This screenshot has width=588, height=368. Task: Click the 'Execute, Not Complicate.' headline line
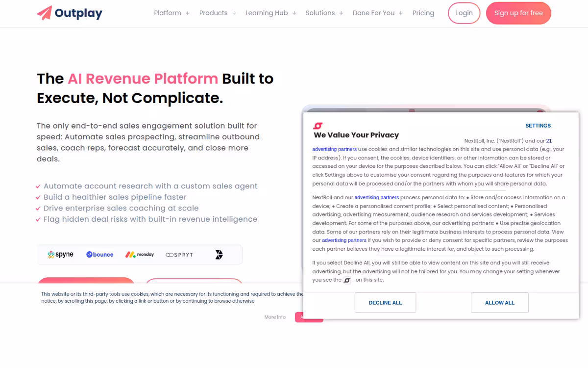[x=130, y=98]
